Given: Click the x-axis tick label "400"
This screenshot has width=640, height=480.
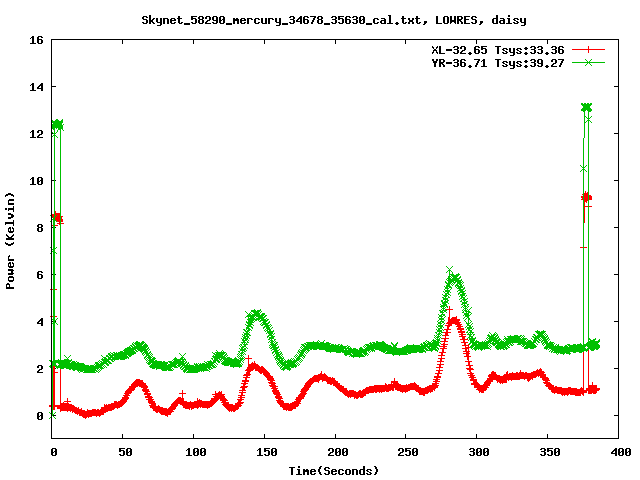Looking at the screenshot, I should [621, 452].
